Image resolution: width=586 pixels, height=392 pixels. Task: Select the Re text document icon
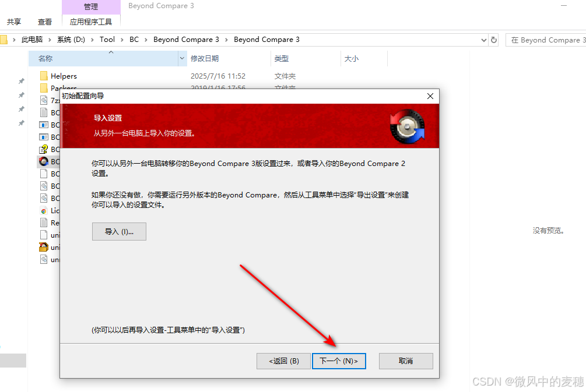pos(44,223)
